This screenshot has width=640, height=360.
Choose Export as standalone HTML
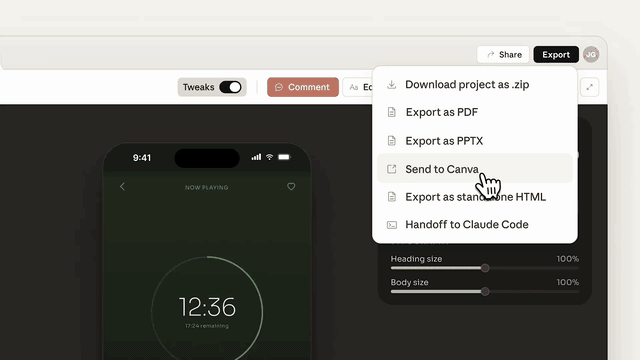(475, 197)
